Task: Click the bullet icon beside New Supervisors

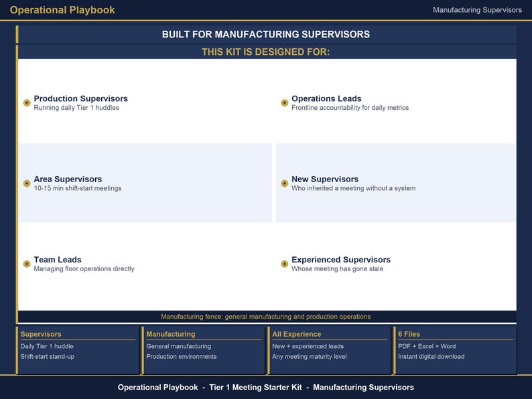Action: click(284, 183)
